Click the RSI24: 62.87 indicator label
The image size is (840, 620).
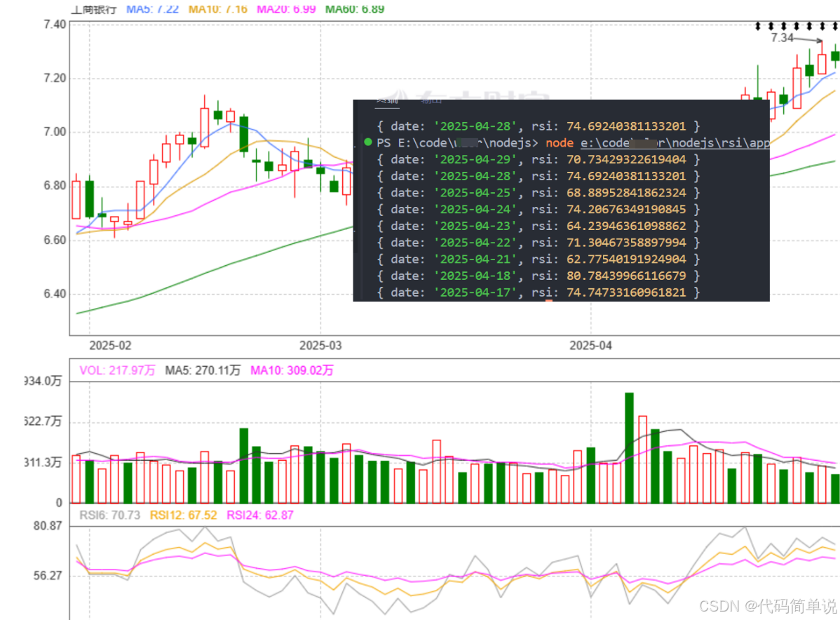pyautogui.click(x=262, y=515)
